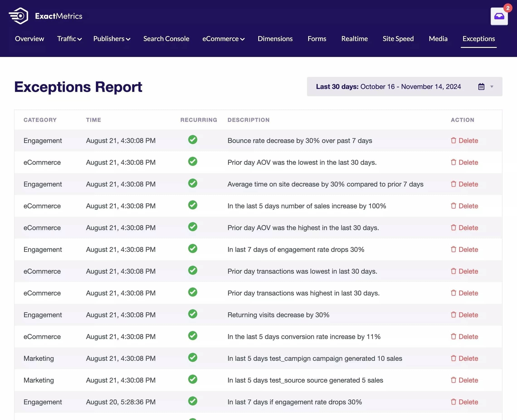Click the red notification badge showing 2
This screenshot has height=420, width=517.
tap(508, 8)
